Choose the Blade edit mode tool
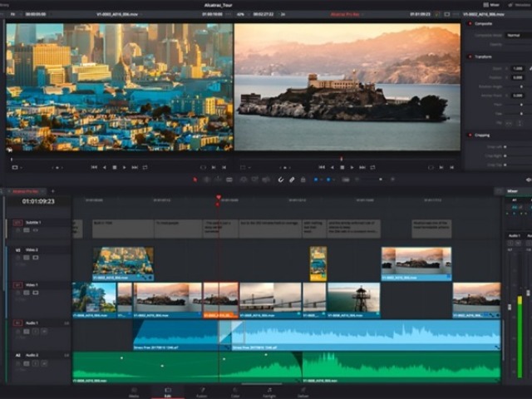 [229, 180]
